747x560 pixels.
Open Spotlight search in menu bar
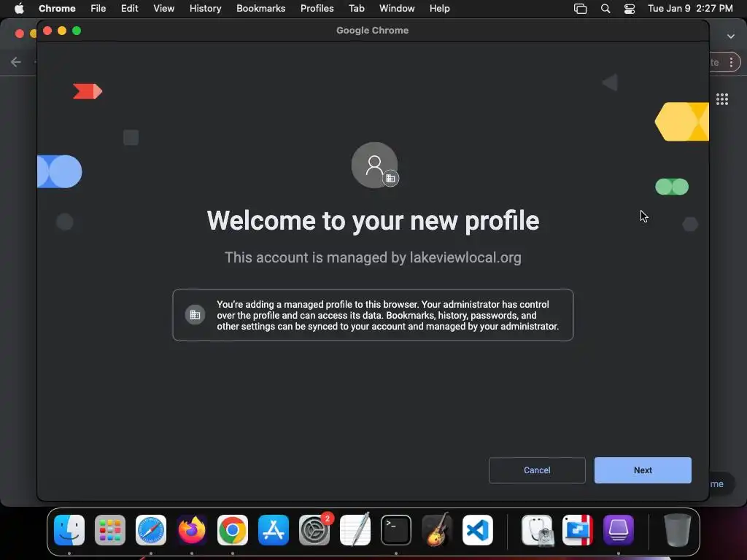pyautogui.click(x=605, y=9)
